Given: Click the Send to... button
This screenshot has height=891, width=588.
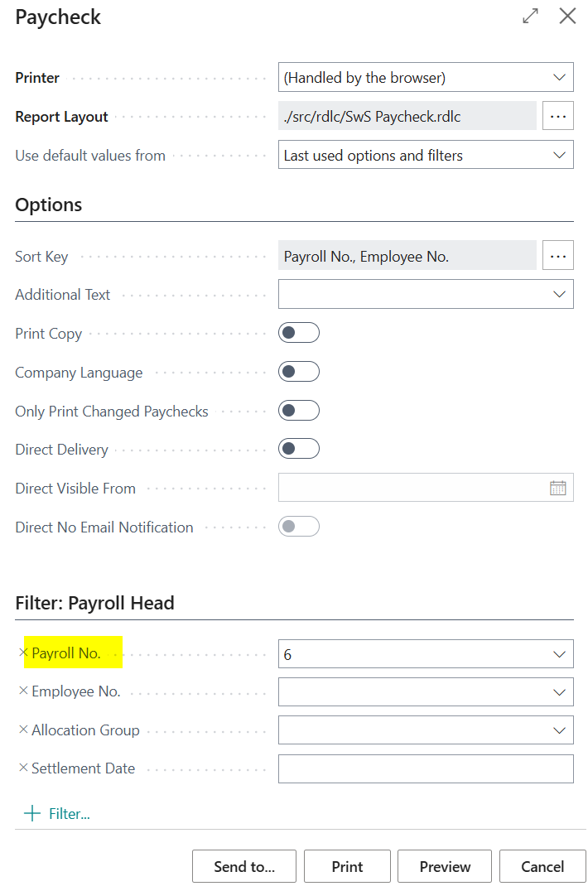Looking at the screenshot, I should 243,866.
